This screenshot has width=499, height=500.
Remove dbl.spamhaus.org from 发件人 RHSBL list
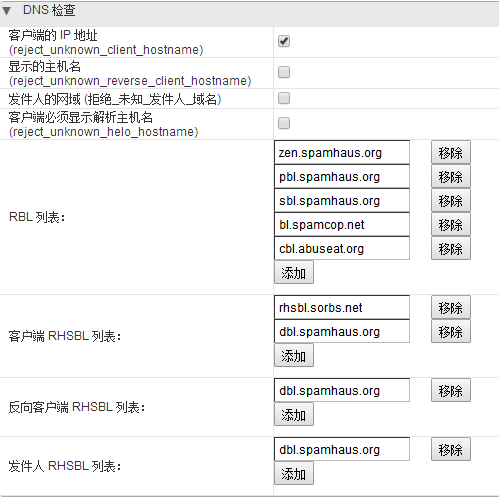451,450
